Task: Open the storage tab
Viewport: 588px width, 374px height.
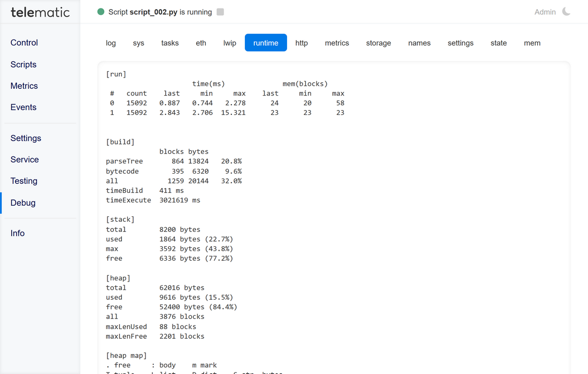Action: click(x=378, y=43)
